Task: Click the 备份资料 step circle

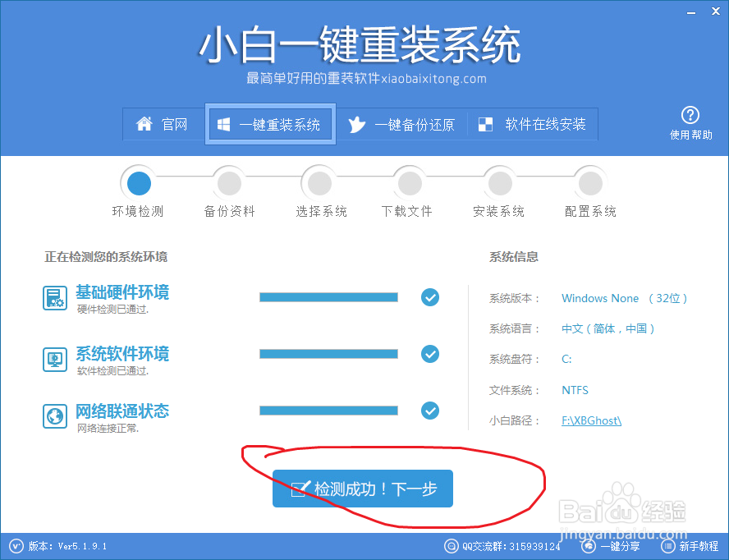Action: coord(229,183)
